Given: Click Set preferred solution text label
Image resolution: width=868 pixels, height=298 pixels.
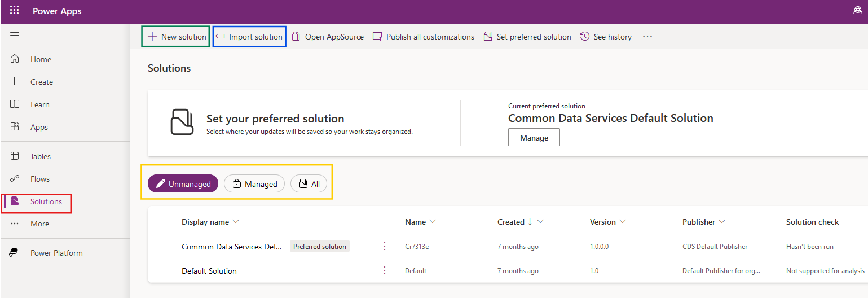Looking at the screenshot, I should [x=534, y=37].
